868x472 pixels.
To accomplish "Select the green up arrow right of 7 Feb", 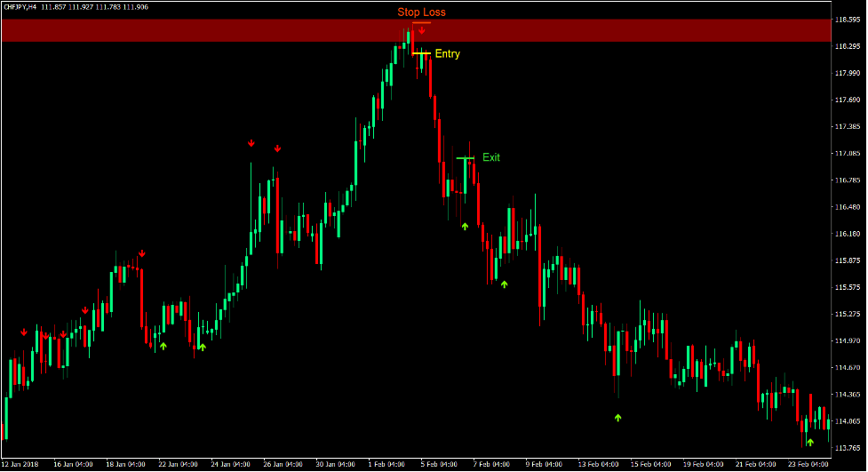I will (x=504, y=284).
